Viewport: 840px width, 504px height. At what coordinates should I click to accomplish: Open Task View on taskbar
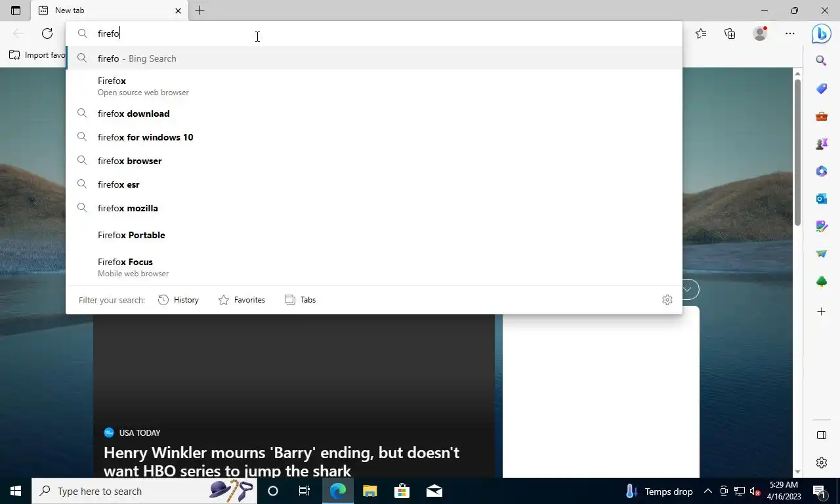[x=304, y=491]
